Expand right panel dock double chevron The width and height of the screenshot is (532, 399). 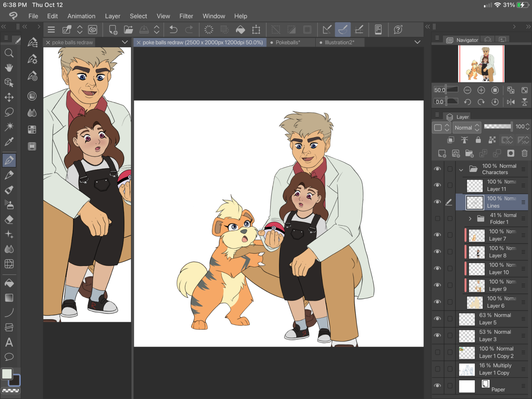[528, 27]
